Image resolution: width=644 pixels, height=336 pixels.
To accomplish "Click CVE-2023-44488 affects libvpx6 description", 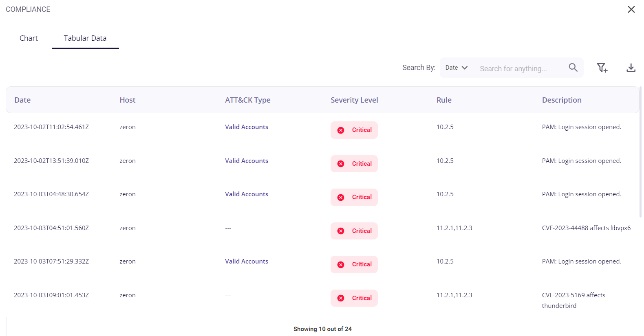I will pyautogui.click(x=586, y=228).
